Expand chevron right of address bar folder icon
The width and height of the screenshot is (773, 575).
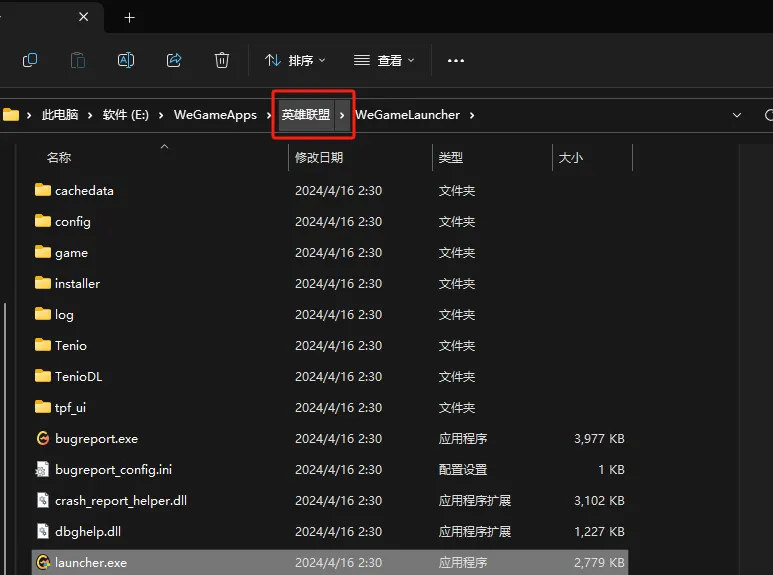click(29, 115)
